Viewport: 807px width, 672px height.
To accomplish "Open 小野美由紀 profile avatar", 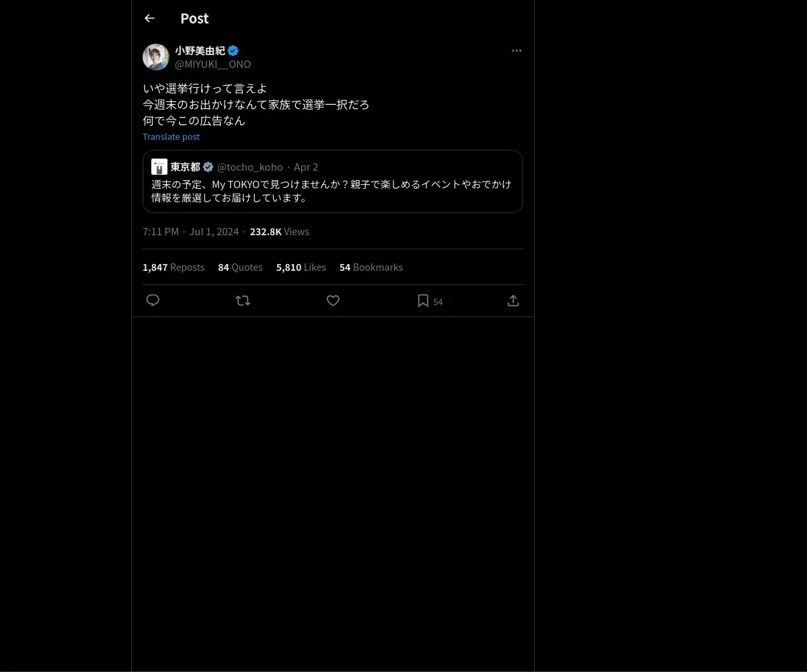I will point(156,57).
